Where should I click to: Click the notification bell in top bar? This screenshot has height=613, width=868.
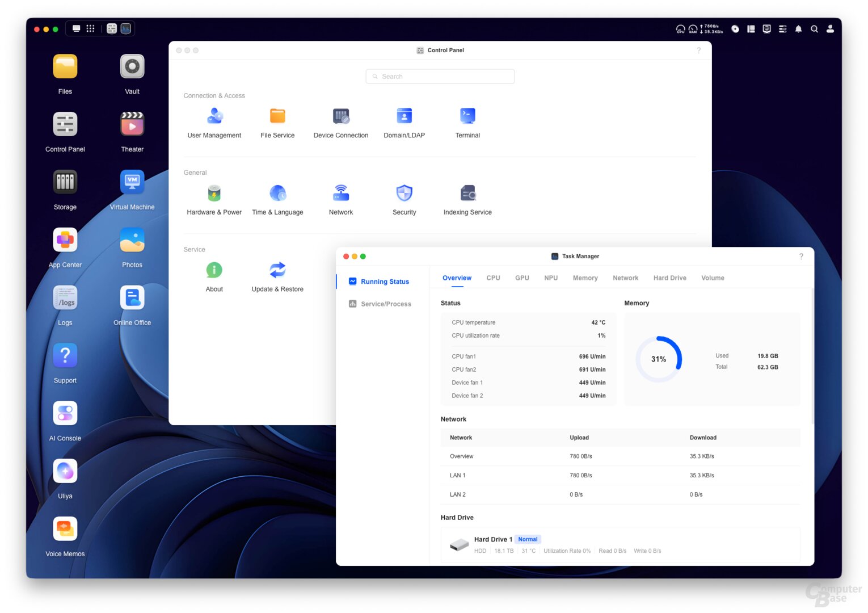pyautogui.click(x=798, y=29)
